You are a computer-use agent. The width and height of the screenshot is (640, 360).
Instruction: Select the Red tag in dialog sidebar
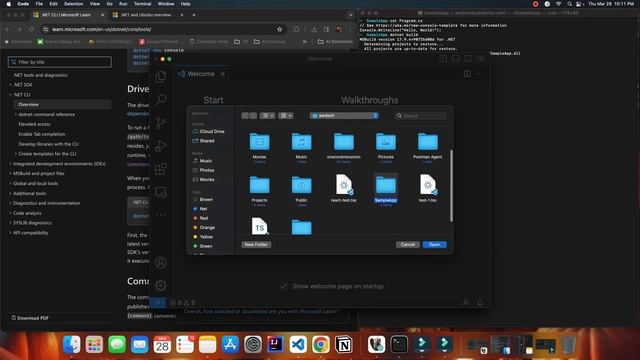pos(200,218)
